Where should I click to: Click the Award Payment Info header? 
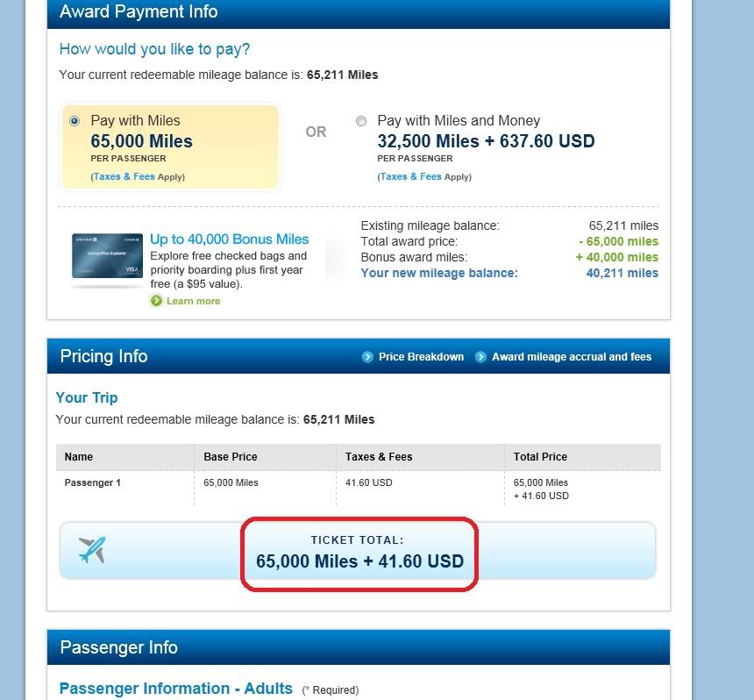pyautogui.click(x=139, y=12)
